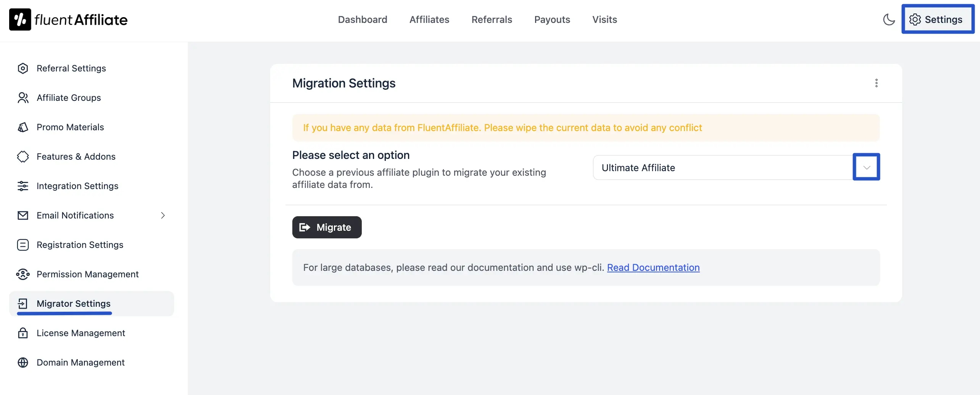Switch to Referrals page
The width and height of the screenshot is (980, 395).
pos(492,19)
